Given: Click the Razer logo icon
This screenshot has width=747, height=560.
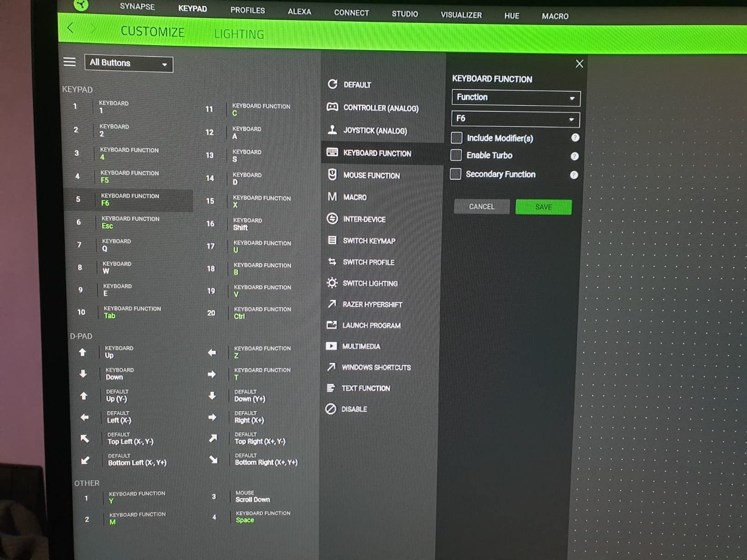Looking at the screenshot, I should pos(81,5).
